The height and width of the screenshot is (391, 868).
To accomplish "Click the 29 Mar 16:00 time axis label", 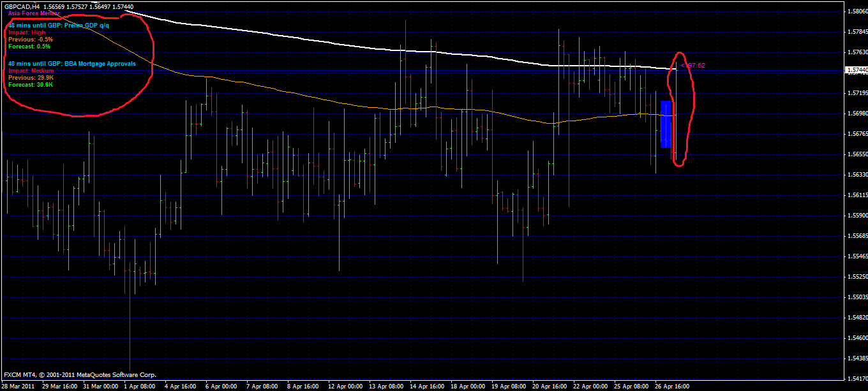I will pos(60,387).
